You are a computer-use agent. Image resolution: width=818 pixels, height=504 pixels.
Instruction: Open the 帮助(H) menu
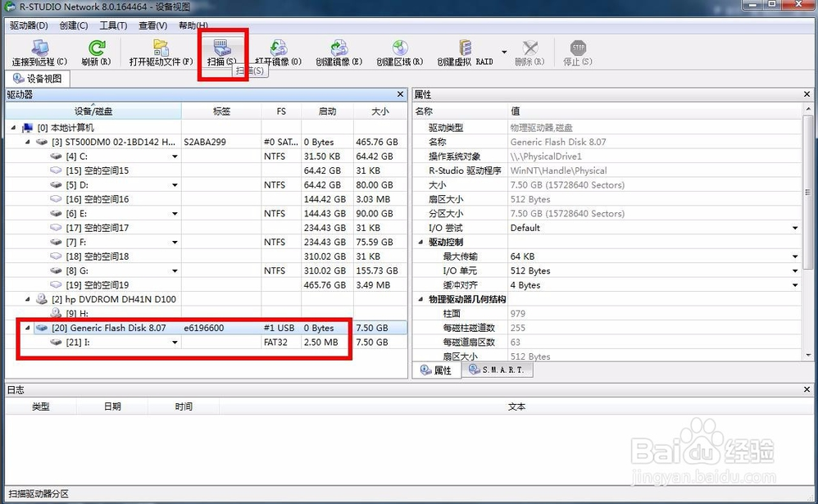coord(193,25)
